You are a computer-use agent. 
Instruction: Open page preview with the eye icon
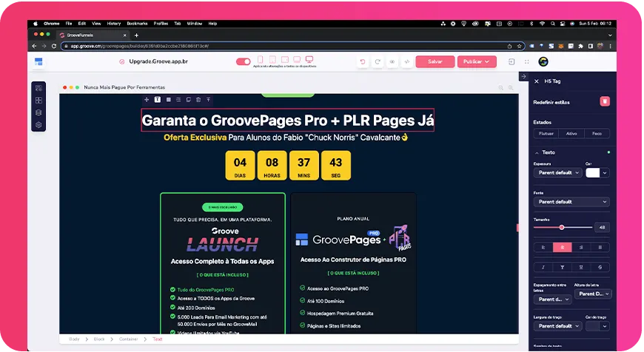tap(392, 62)
